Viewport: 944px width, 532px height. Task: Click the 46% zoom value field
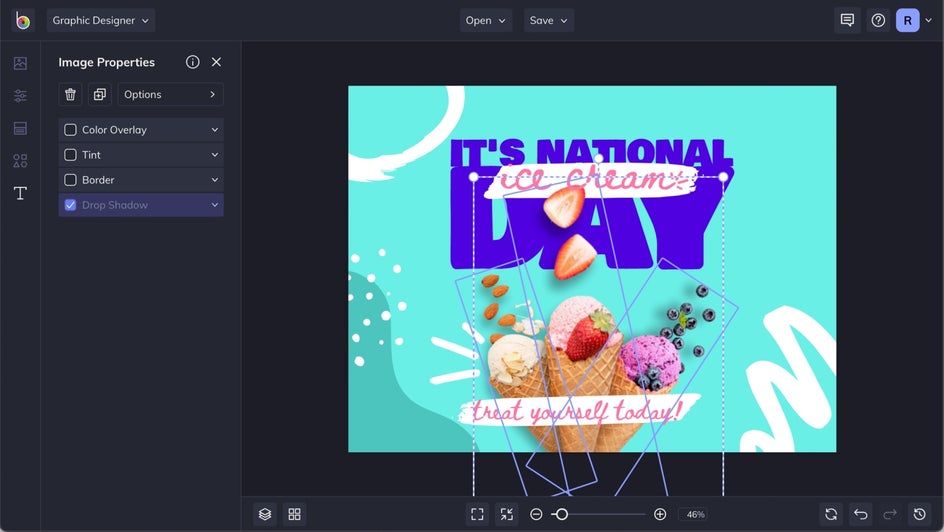[x=695, y=515]
